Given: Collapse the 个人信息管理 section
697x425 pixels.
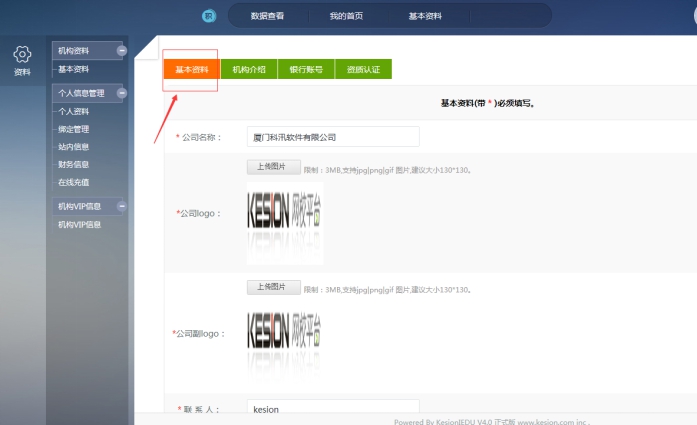Looking at the screenshot, I should click(x=122, y=93).
